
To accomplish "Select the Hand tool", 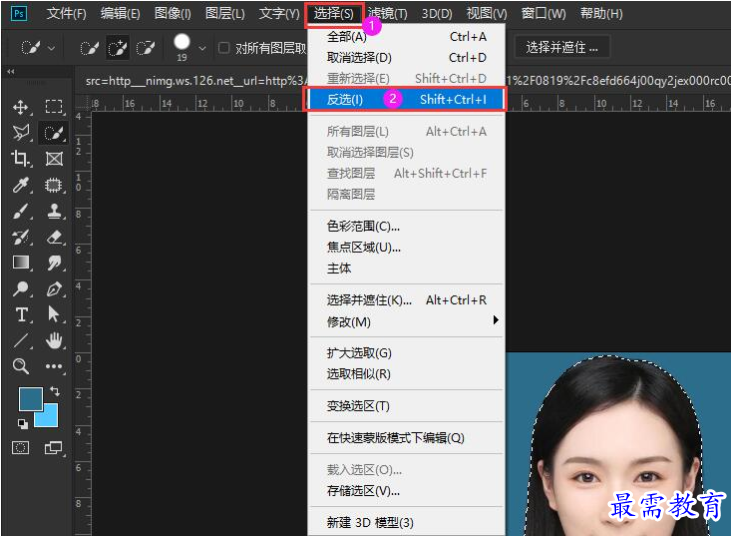I will point(54,340).
